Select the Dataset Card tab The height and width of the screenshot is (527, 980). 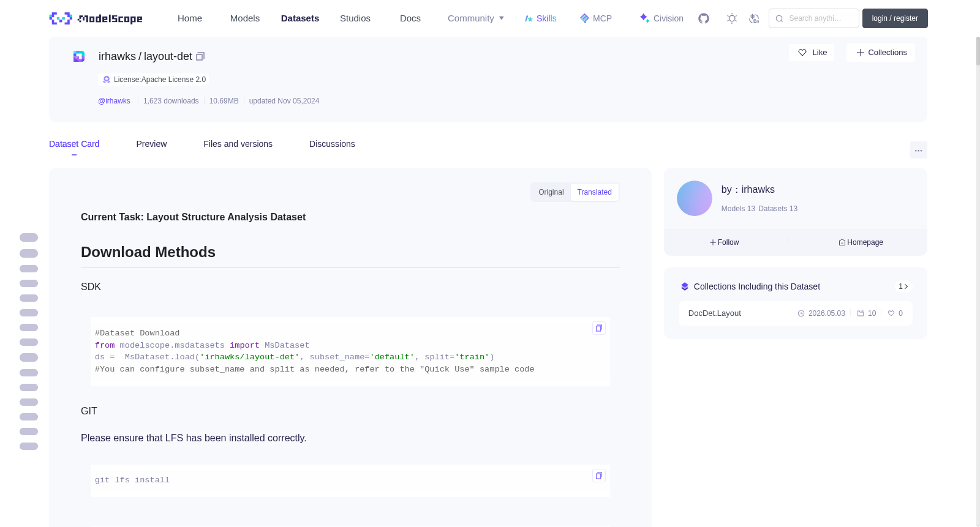[x=74, y=144]
